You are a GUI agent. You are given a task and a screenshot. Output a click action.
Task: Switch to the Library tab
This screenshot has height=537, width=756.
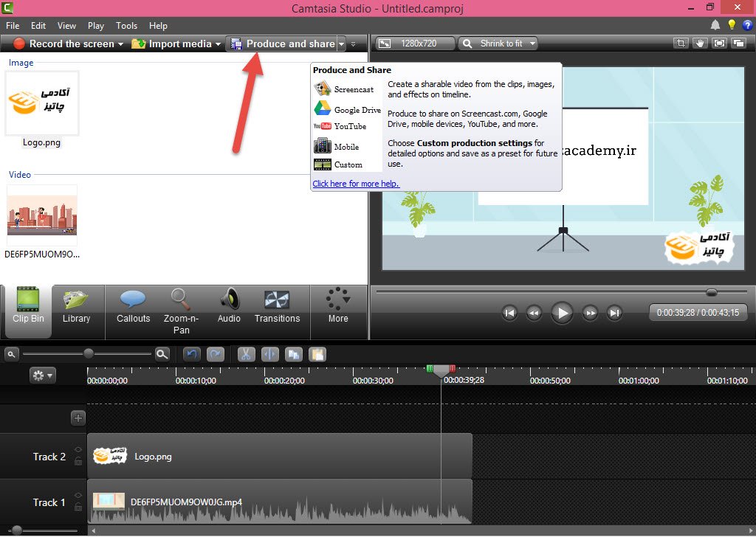tap(76, 306)
